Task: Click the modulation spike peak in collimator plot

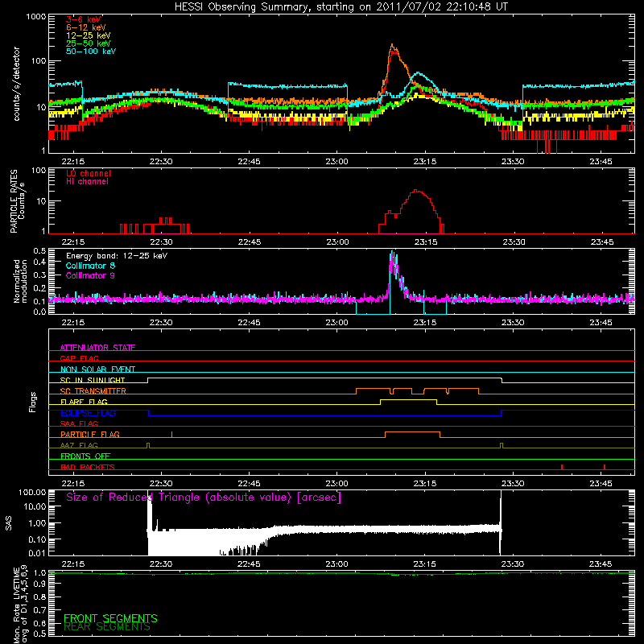Action: click(x=393, y=251)
